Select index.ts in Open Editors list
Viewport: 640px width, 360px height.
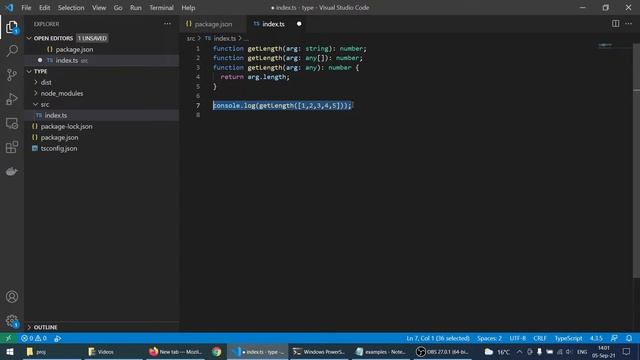[102, 60]
